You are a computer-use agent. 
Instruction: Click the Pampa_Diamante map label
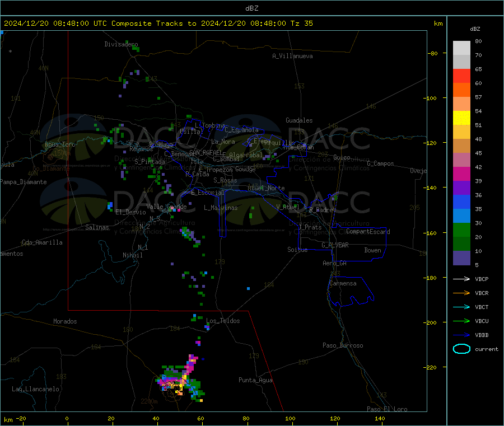point(24,182)
